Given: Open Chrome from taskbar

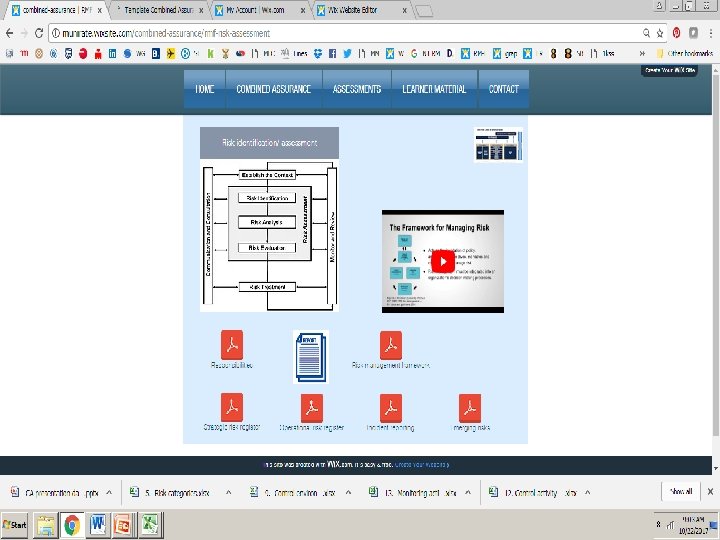Looking at the screenshot, I should coord(72,525).
